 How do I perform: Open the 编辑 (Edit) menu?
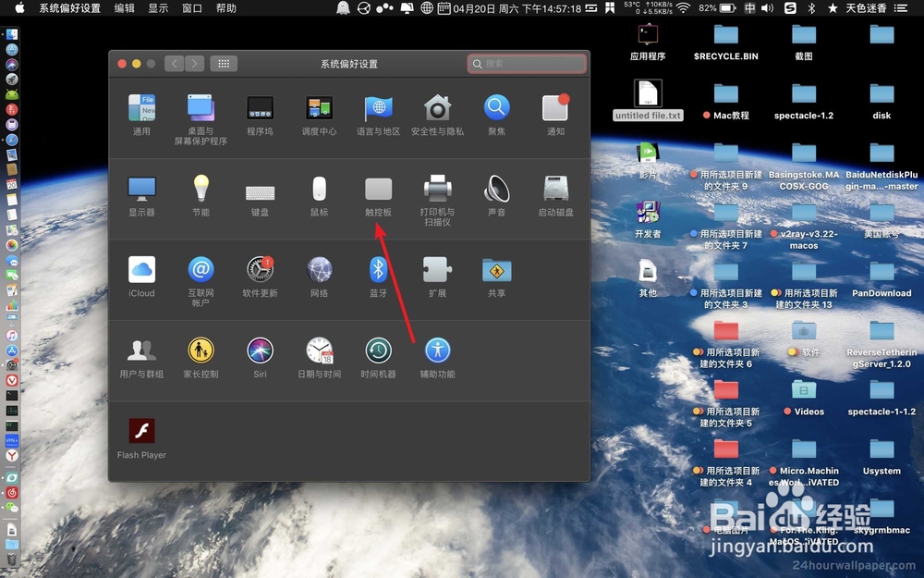125,8
